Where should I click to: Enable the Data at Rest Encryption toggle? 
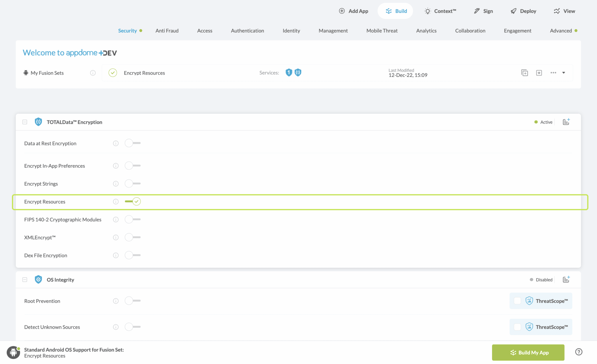132,143
